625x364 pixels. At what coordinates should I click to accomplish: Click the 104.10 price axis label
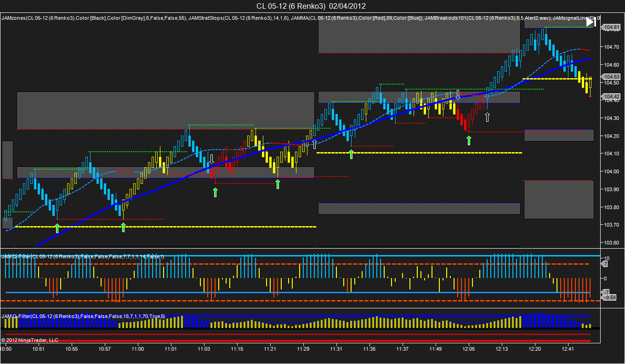point(611,154)
